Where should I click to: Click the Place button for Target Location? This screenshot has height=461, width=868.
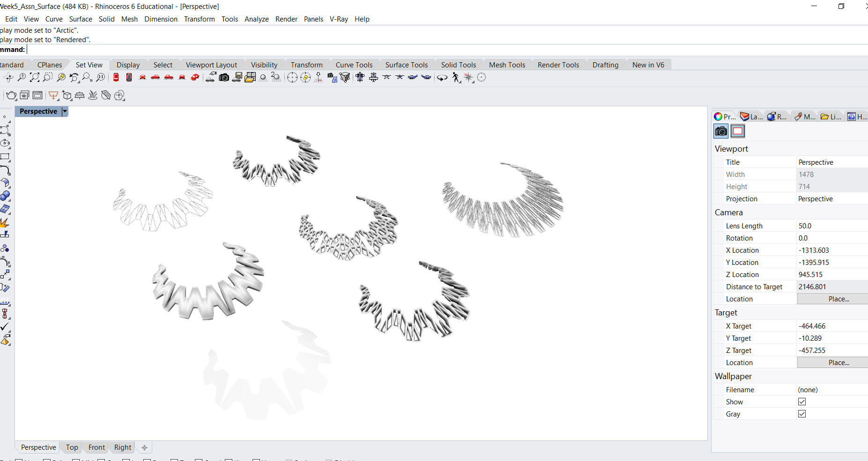(x=838, y=363)
